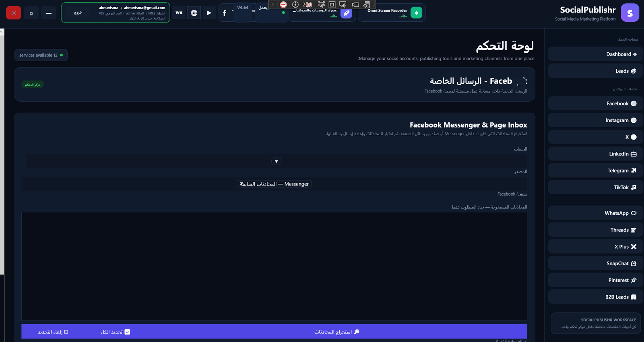Viewport: 644px width, 342px height.
Task: Click the X Plus cross icon
Action: (x=634, y=247)
